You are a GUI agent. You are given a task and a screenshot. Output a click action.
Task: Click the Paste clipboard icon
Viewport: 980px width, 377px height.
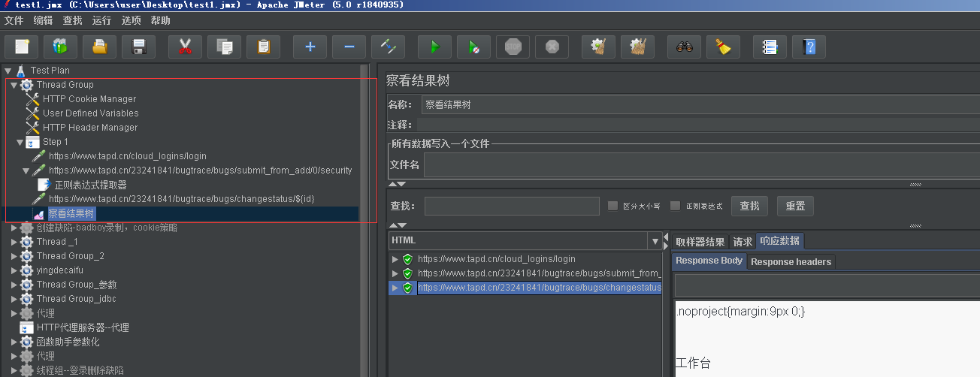coord(263,47)
